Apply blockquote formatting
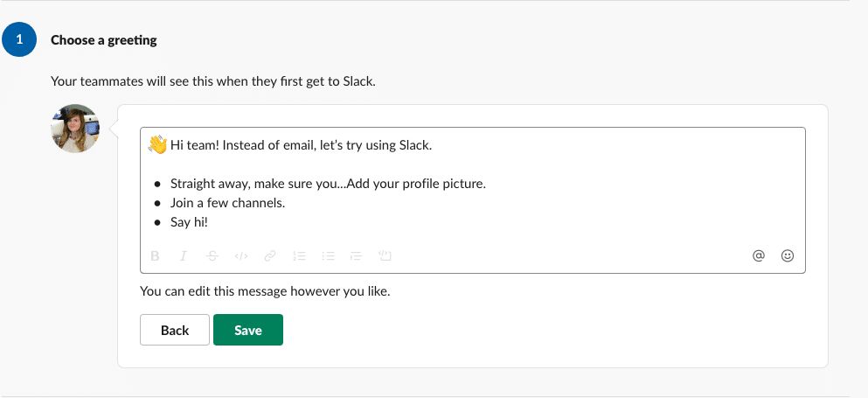 (x=356, y=255)
